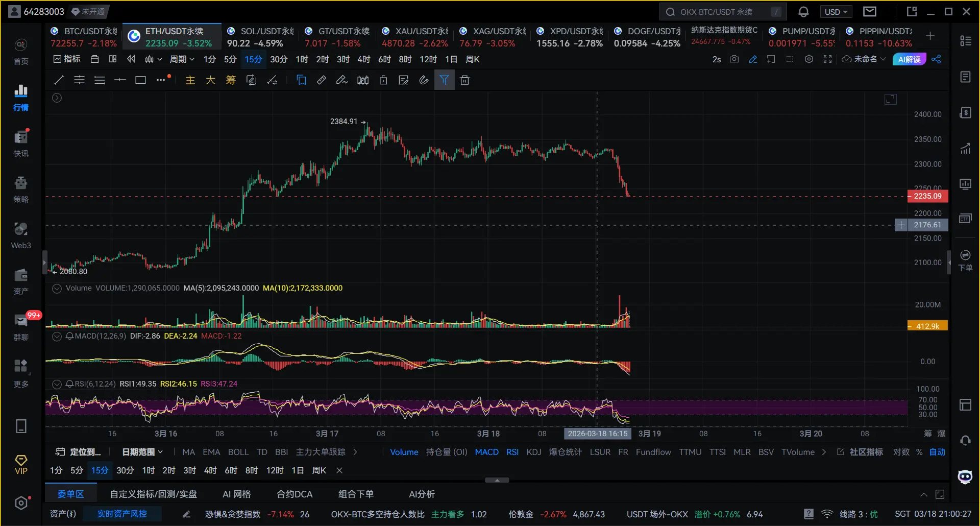The height and width of the screenshot is (526, 980).
Task: Open Web3 in the sidebar
Action: (21, 235)
